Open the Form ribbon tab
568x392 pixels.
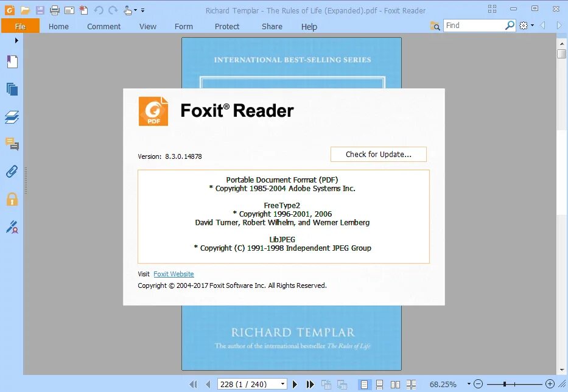[184, 26]
